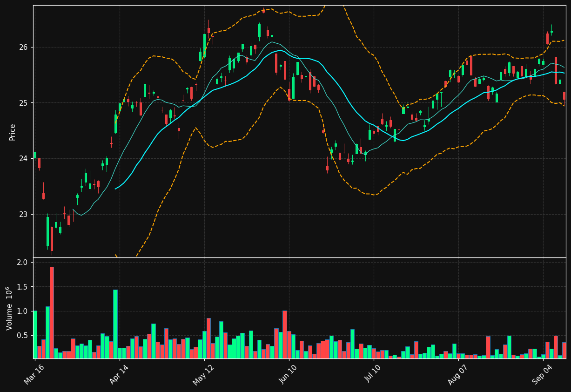571x392 pixels.
Task: Click the 25 price axis label
Action: click(x=24, y=103)
